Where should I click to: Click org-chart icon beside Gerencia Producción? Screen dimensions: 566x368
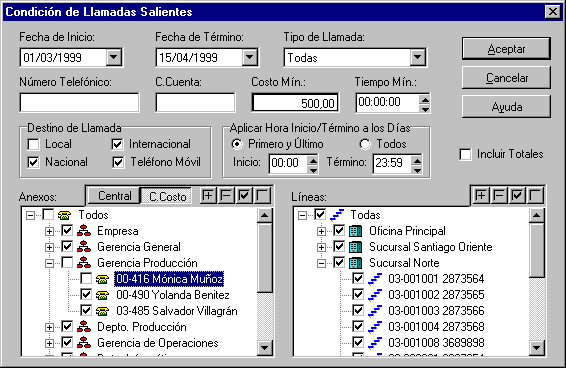[83, 263]
